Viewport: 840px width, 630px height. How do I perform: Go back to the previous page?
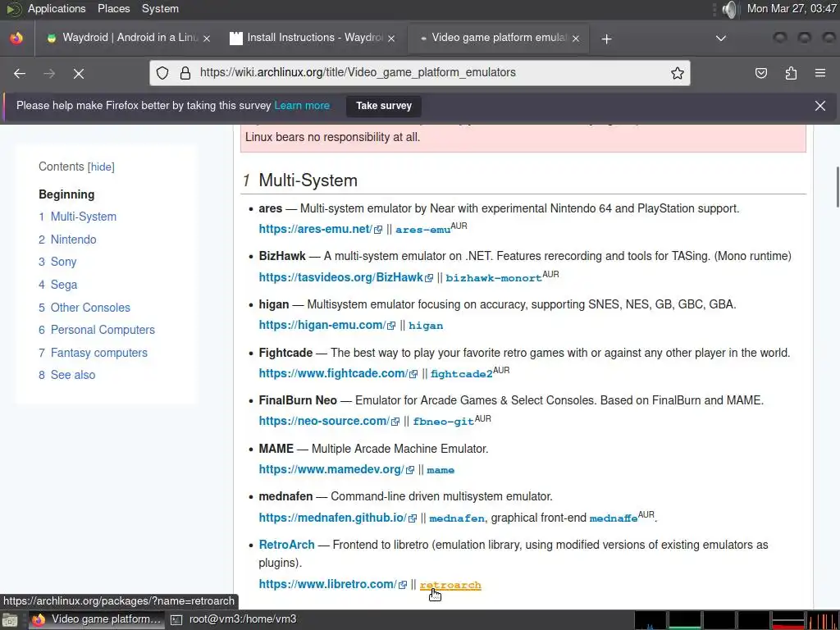20,73
